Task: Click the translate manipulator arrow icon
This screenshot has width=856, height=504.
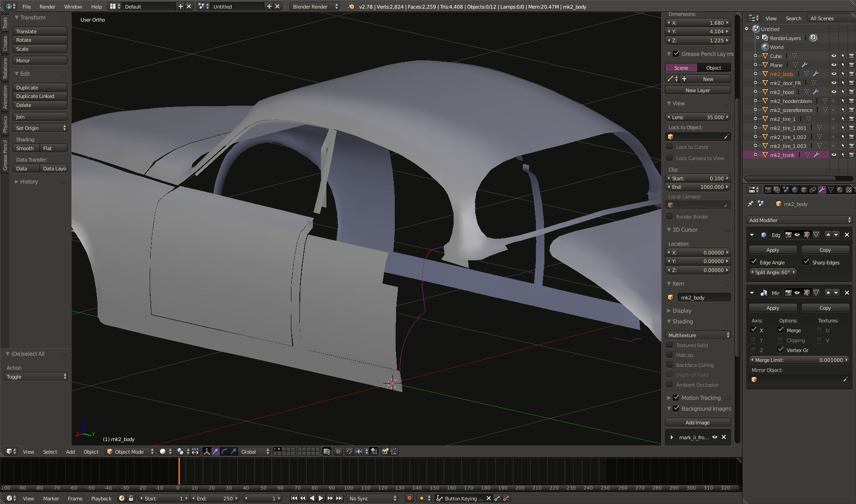Action: point(216,451)
